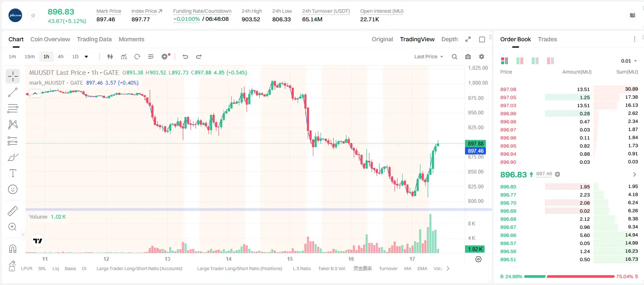Screen dimensions: 644x285
Task: Open the emoji sticker tool
Action: (x=13, y=189)
